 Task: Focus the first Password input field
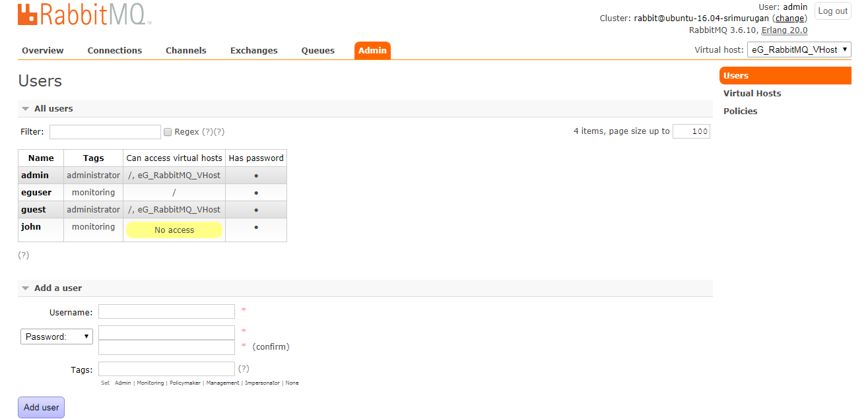point(166,333)
